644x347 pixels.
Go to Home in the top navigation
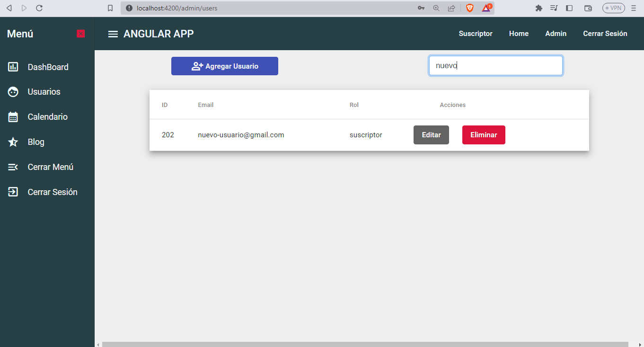[x=519, y=34]
